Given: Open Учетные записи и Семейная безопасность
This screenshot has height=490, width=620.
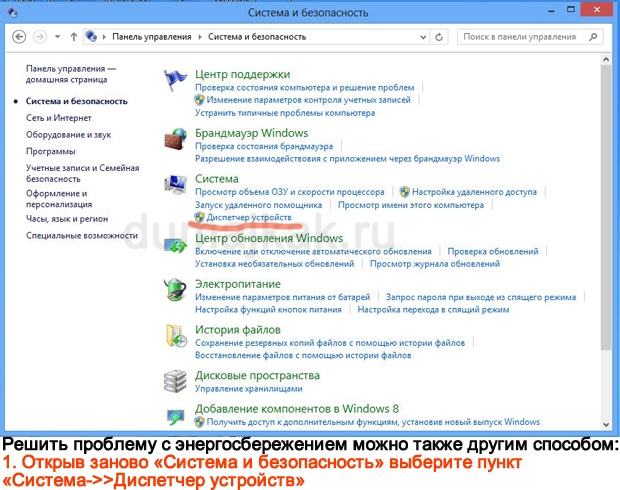Looking at the screenshot, I should click(x=83, y=173).
